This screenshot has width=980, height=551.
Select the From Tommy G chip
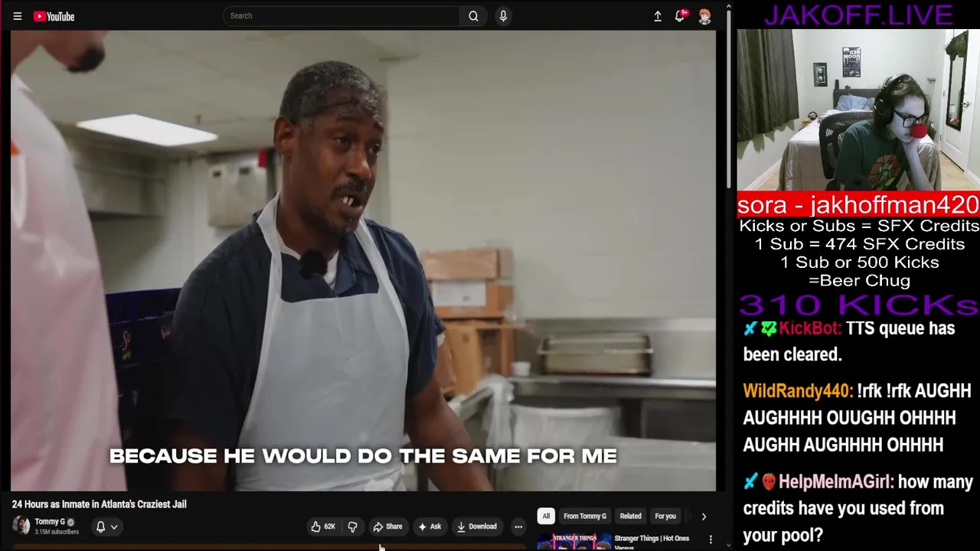pyautogui.click(x=585, y=517)
